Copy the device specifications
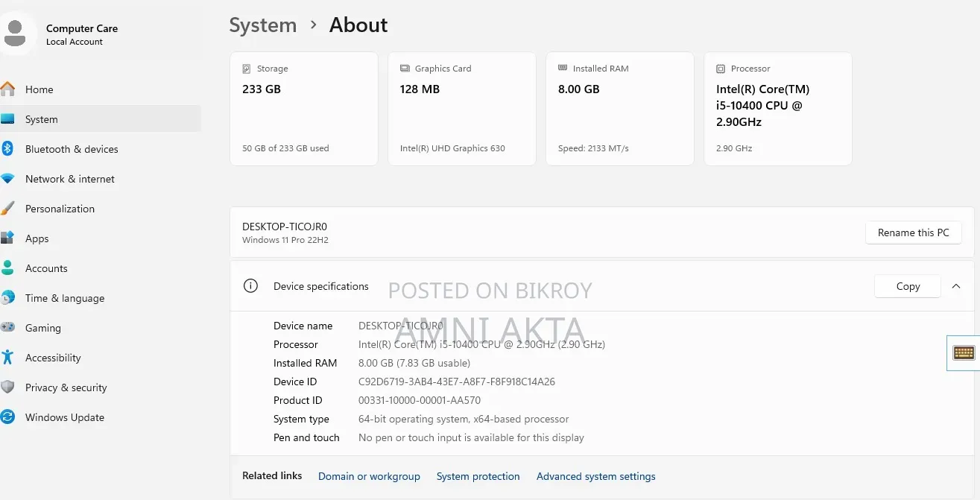 point(908,286)
